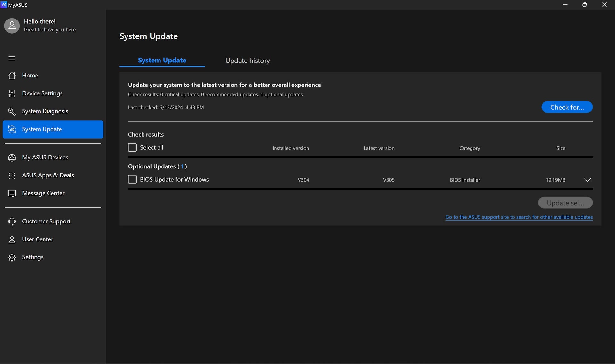Navigate to ASUS Apps & Deals

point(48,175)
